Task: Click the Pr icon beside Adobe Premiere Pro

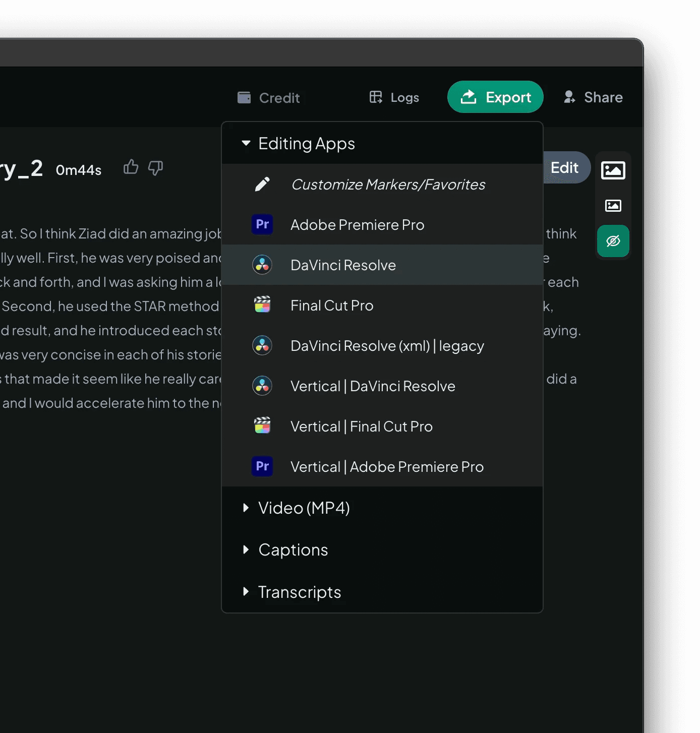Action: click(x=262, y=224)
